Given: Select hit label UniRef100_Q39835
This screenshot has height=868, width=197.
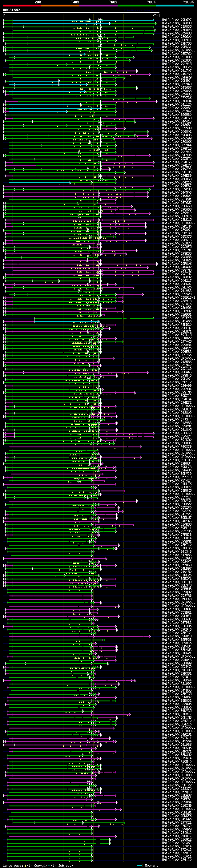Looking at the screenshot, I should tap(177, 26).
